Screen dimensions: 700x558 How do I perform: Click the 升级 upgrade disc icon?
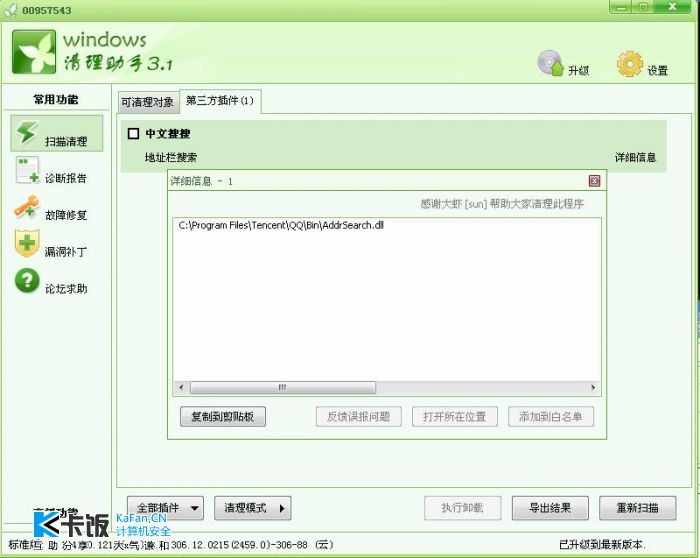tap(550, 63)
